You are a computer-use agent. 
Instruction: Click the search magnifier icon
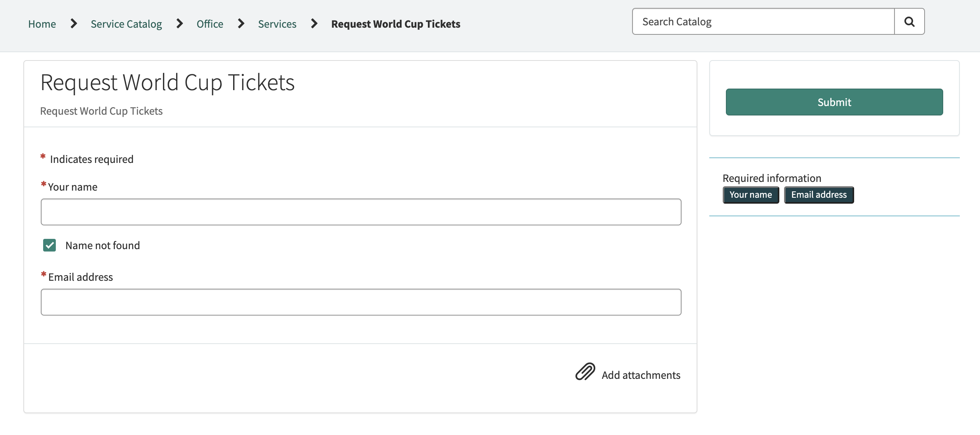(909, 22)
